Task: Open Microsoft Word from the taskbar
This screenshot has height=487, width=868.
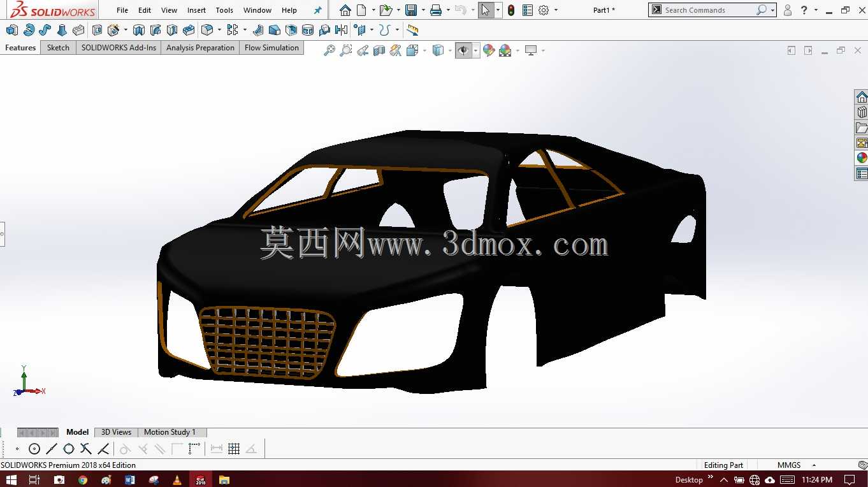Action: (x=130, y=479)
